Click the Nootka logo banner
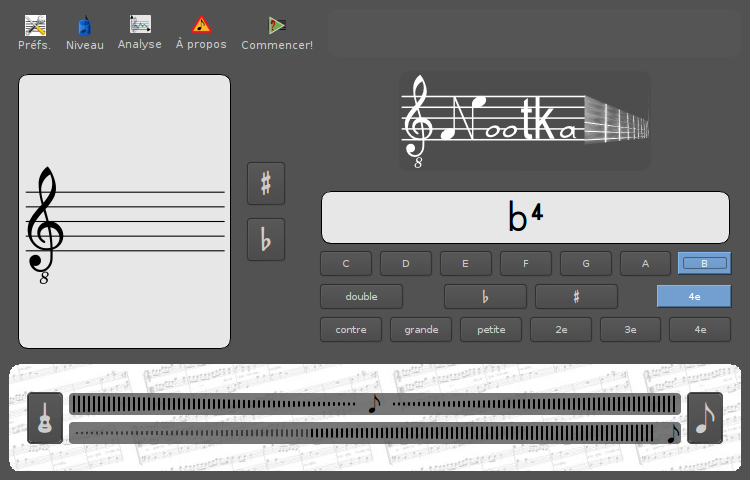Screen dimensions: 750x480 pos(525,121)
